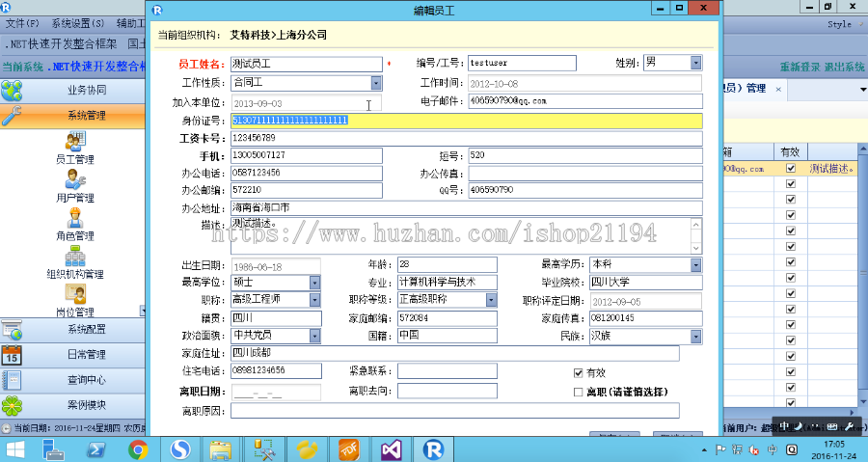Launch PowerShell from taskbar
Viewport: 868px width, 462px height.
tap(95, 449)
